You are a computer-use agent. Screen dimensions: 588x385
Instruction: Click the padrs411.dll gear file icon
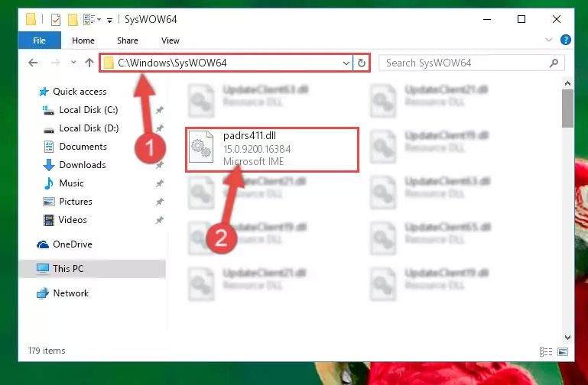point(201,147)
